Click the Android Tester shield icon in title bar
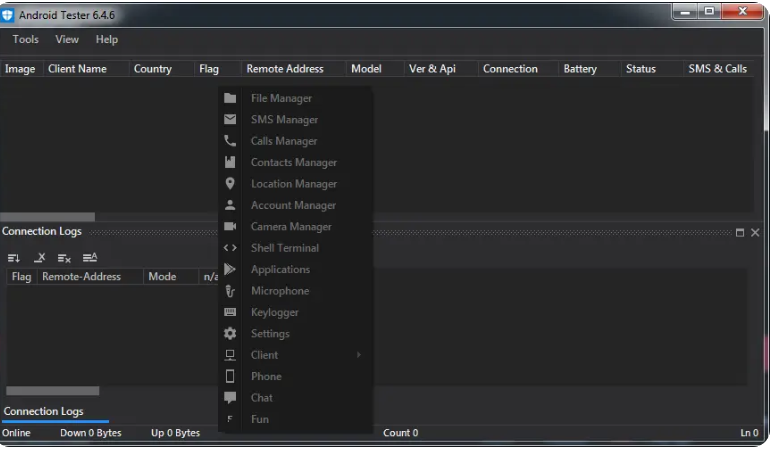 [7, 15]
